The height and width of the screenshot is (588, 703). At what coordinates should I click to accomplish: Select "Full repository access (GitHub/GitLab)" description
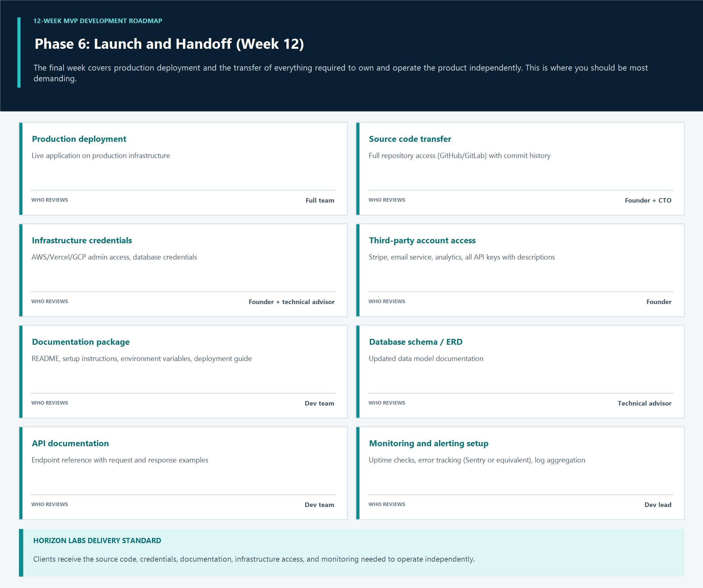459,155
